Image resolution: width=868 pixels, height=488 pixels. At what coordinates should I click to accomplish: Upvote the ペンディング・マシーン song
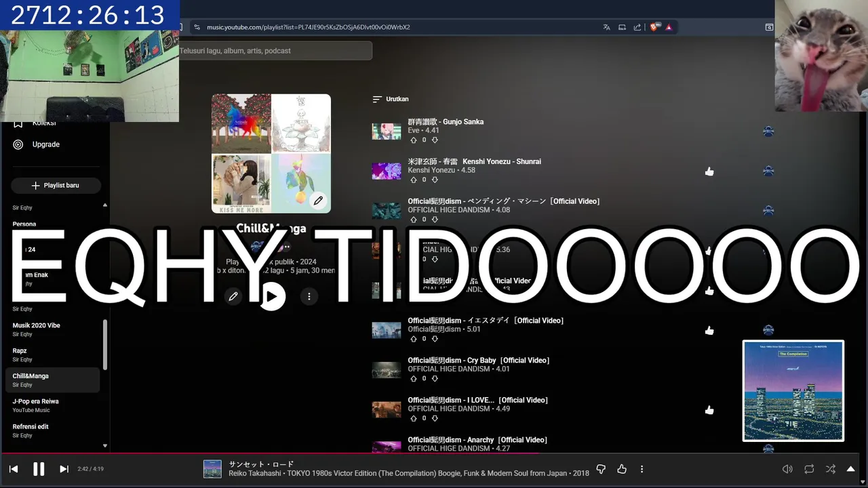click(x=414, y=220)
